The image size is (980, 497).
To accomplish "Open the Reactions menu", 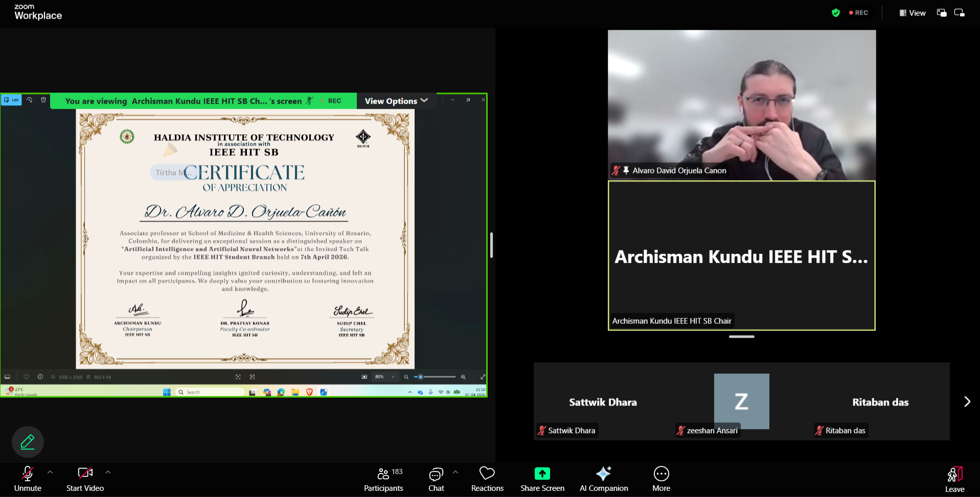I will coord(487,480).
